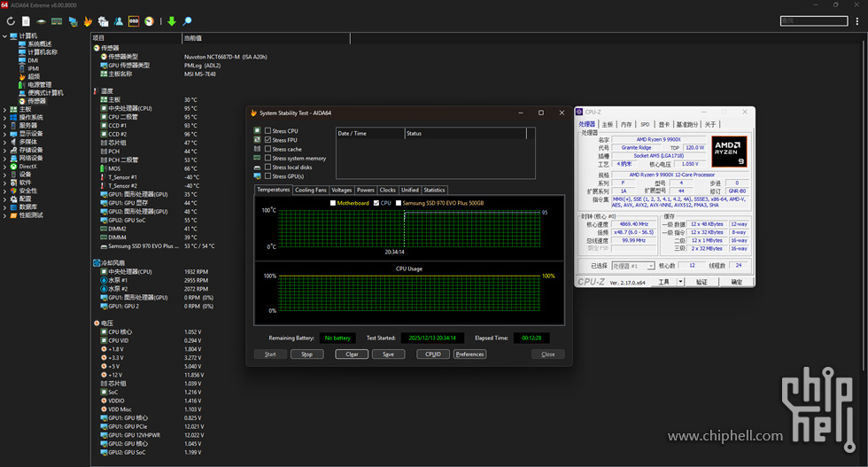
Task: Click the AMD Ryzen 9 logo in CPU-Z
Action: [x=728, y=152]
